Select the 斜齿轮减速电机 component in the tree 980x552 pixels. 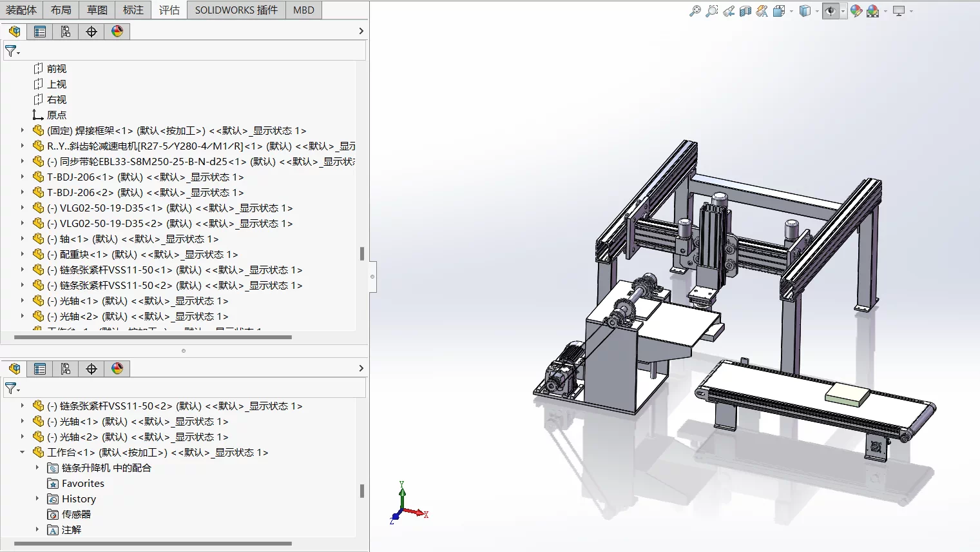pos(194,146)
